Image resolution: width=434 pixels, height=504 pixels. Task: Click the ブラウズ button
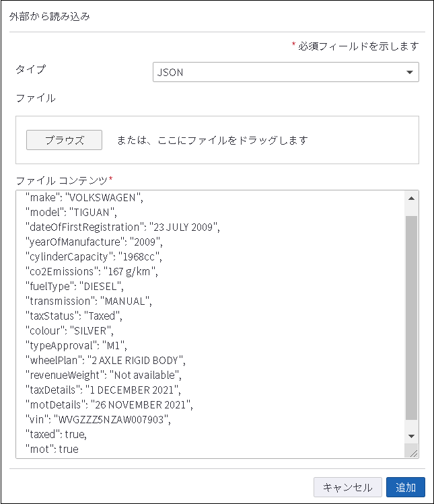(x=65, y=140)
